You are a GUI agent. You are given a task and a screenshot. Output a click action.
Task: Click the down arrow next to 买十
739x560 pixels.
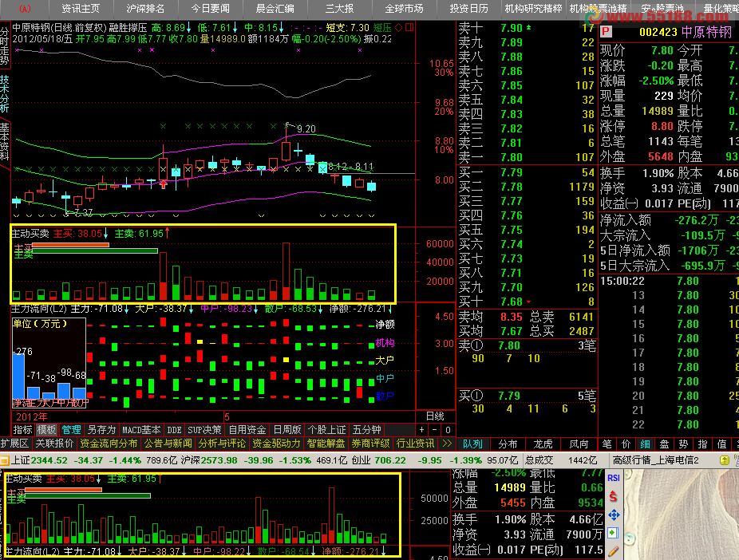(x=529, y=302)
